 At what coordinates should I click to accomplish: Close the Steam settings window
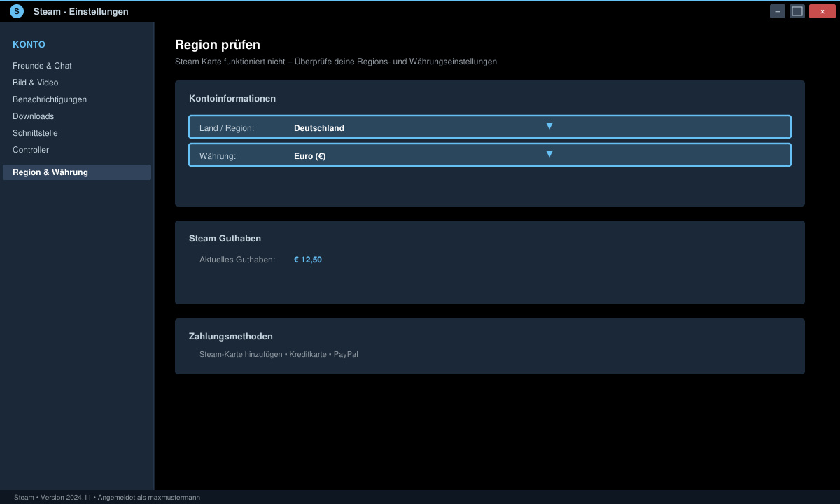[822, 11]
